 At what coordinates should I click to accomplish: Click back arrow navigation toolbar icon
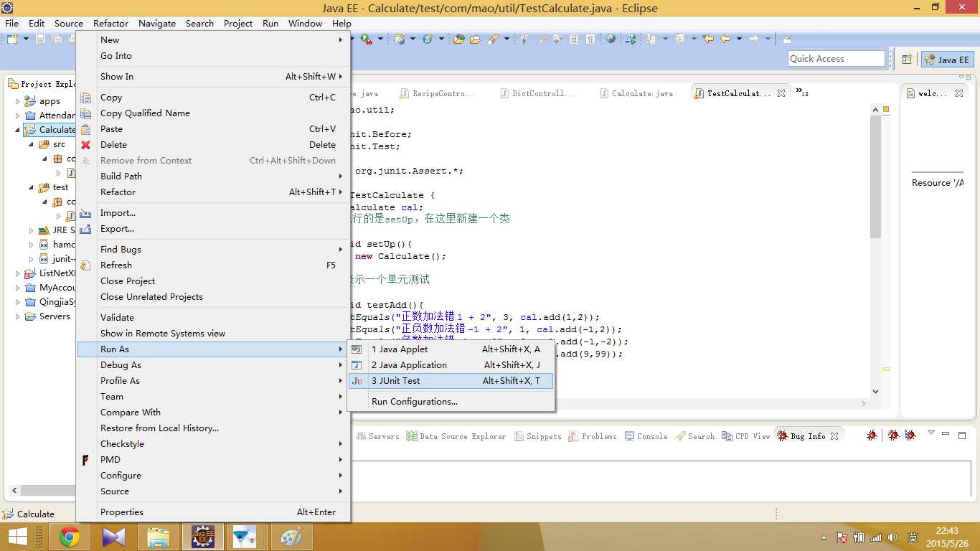725,39
